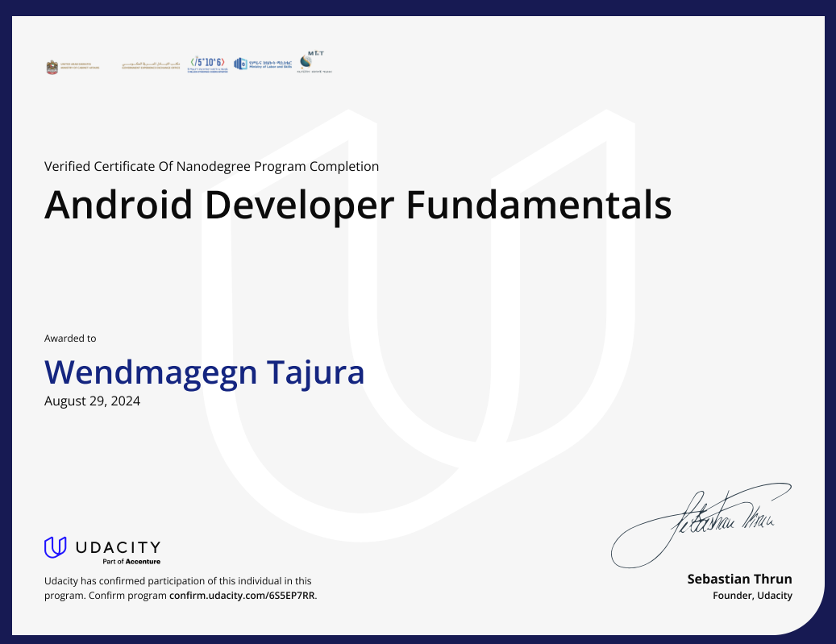Click the Awarded to label
This screenshot has width=836, height=644.
(70, 339)
